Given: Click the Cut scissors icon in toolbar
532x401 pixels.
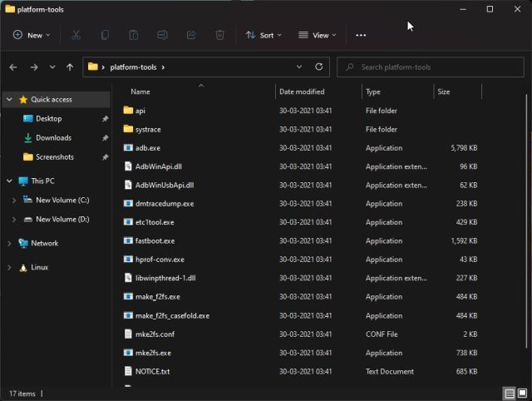Looking at the screenshot, I should coord(76,35).
